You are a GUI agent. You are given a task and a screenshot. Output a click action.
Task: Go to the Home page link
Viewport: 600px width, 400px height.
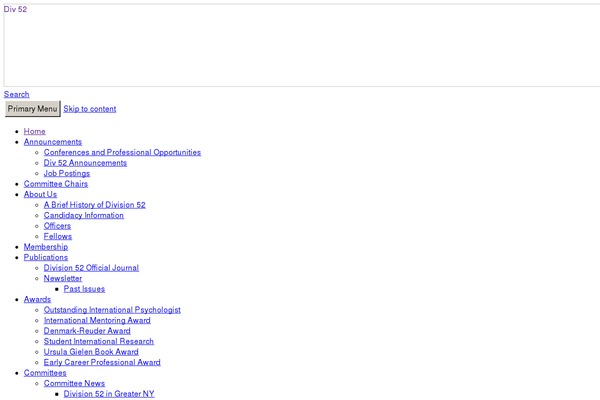[34, 131]
